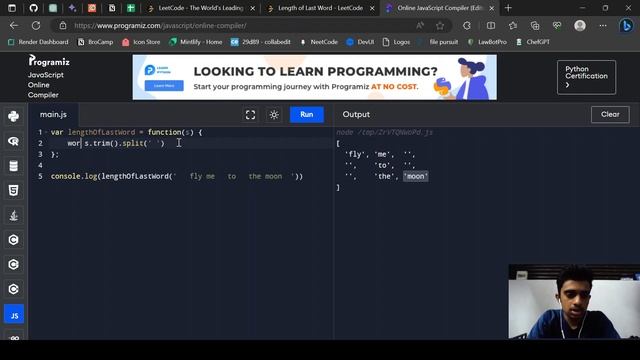The image size is (640, 360).
Task: Open the green plus pinned tab
Action: click(x=131, y=8)
